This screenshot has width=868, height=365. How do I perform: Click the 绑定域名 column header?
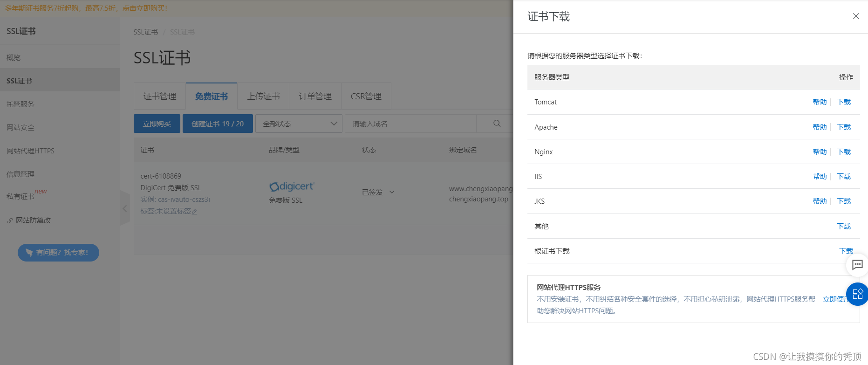click(x=463, y=150)
